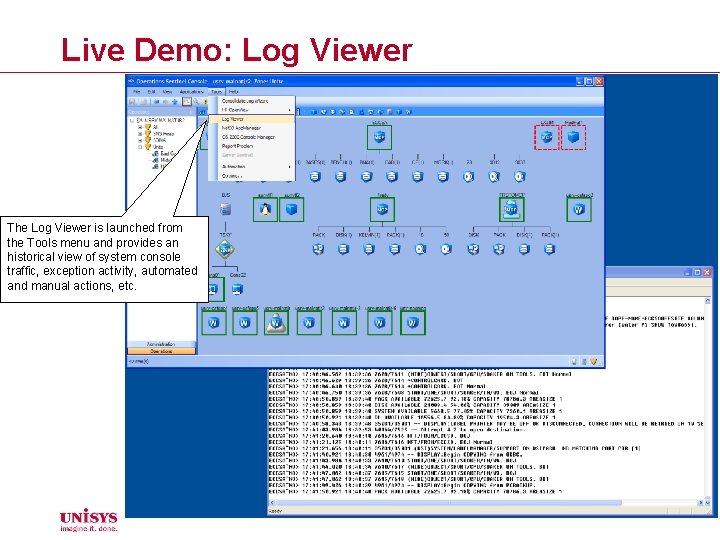Select the All tree item
Screen dimensions: 720x540
pos(155,127)
